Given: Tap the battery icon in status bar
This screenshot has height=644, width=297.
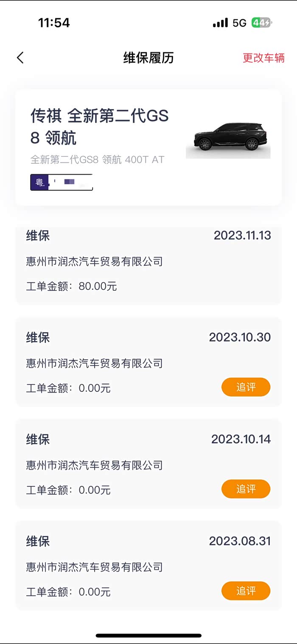Looking at the screenshot, I should [261, 23].
